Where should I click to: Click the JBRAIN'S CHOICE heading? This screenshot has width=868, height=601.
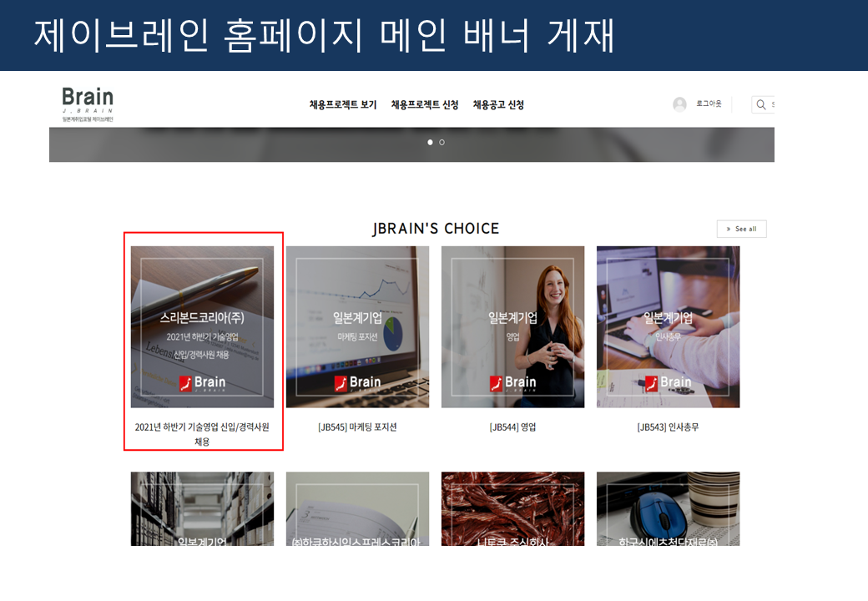(x=436, y=229)
